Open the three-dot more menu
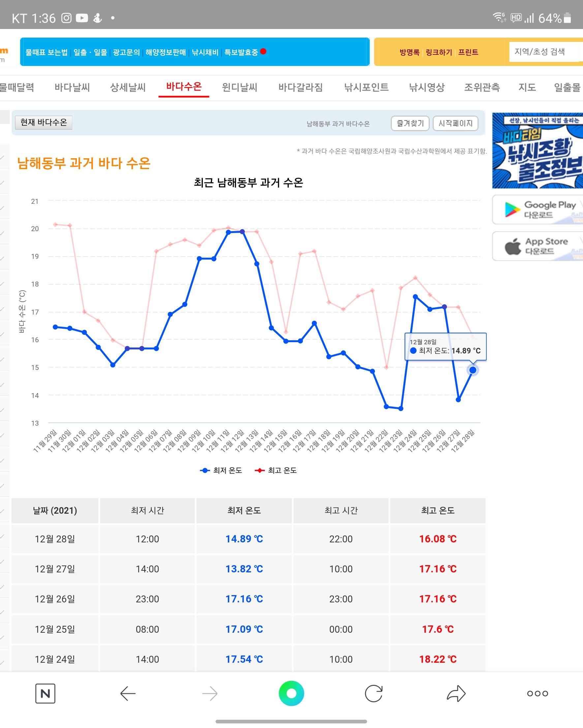 (x=537, y=694)
